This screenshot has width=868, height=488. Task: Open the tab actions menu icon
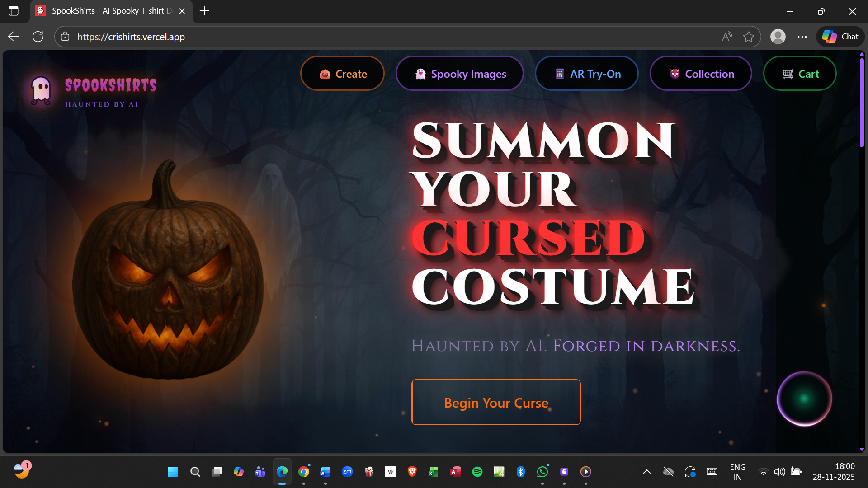[14, 11]
